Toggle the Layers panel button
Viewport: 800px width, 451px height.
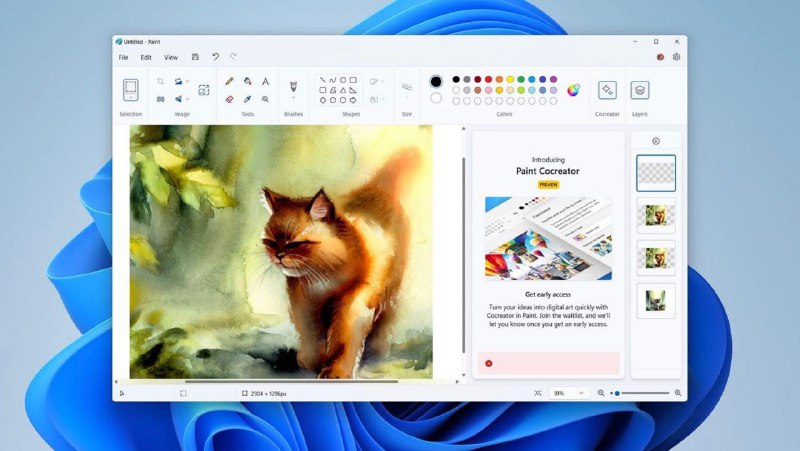pos(640,90)
